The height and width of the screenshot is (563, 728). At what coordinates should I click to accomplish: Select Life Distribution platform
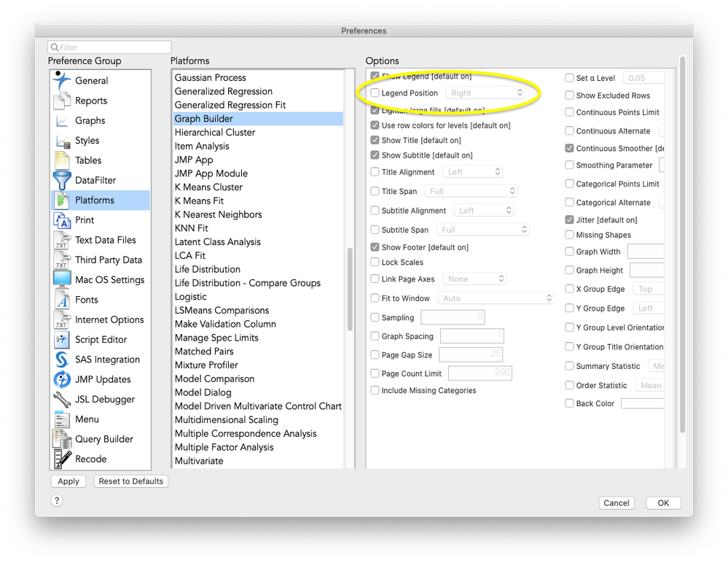[258, 269]
